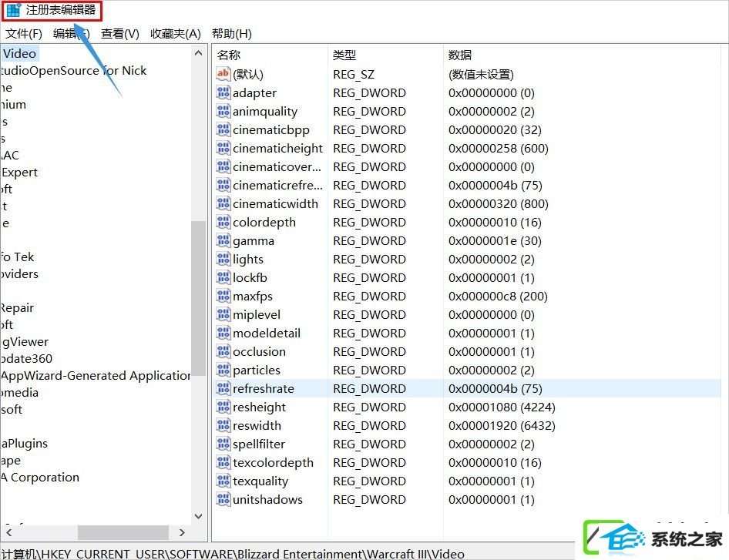Click the icon beside particles
Viewport: 729px width, 560px height.
point(223,370)
